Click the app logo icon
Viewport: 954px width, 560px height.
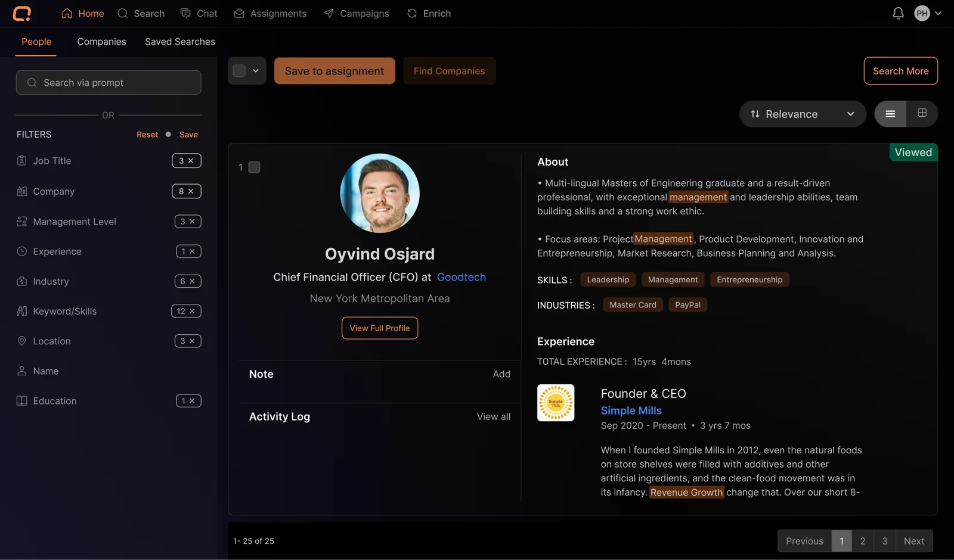[x=22, y=13]
